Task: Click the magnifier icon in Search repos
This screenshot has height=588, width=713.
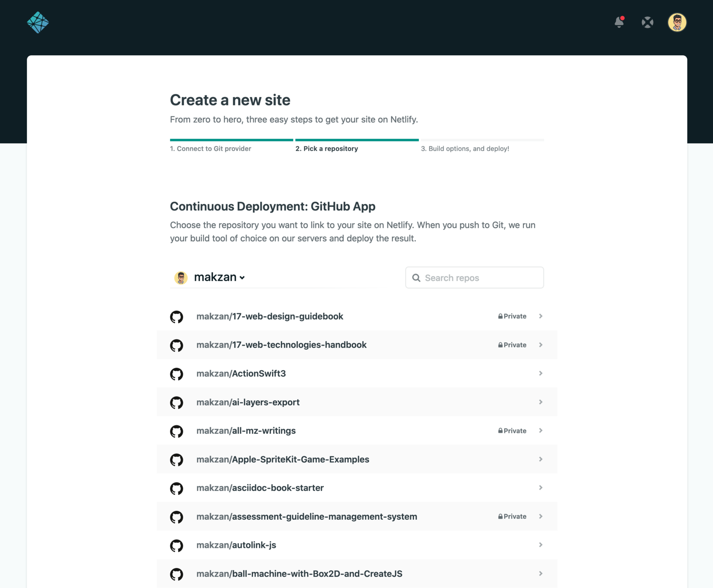Action: 416,278
